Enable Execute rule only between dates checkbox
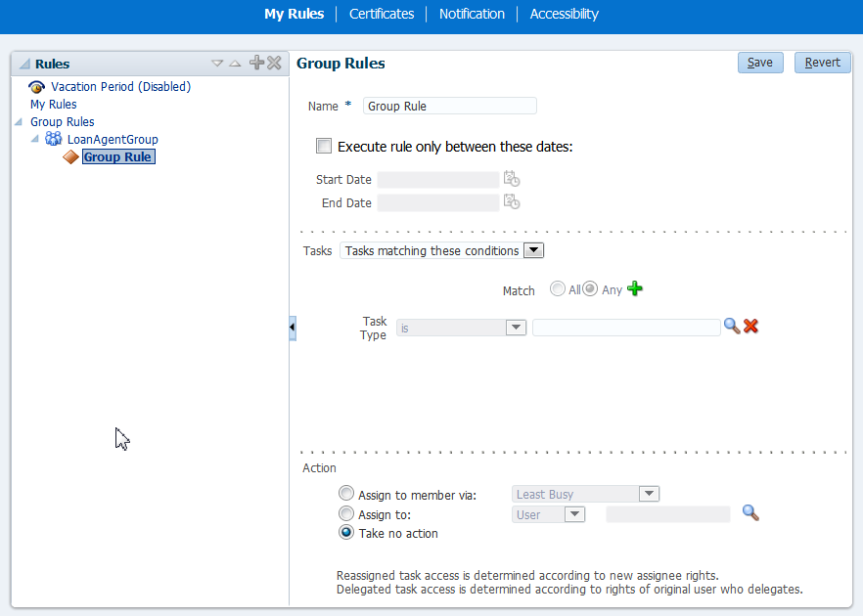This screenshot has height=616, width=863. click(324, 146)
